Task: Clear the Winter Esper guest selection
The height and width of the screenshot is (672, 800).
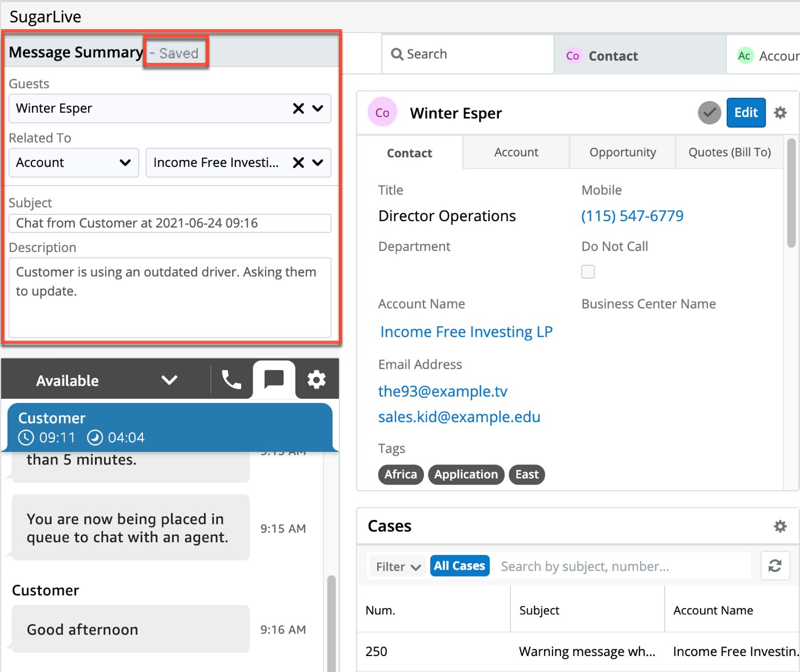Action: coord(298,109)
